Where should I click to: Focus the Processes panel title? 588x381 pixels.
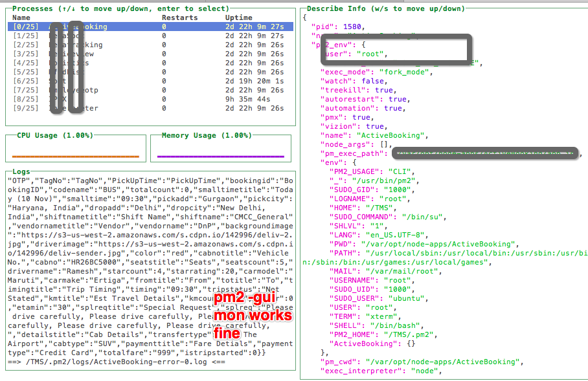pos(120,8)
